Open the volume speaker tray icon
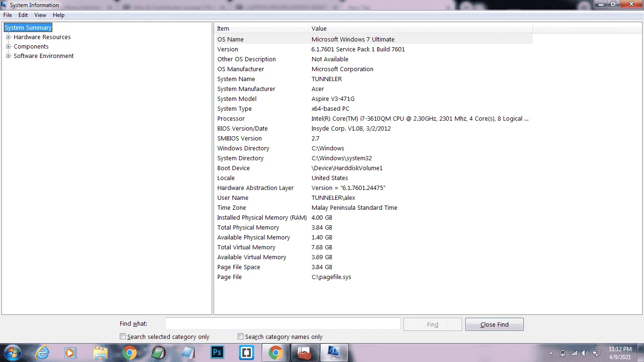The width and height of the screenshot is (644, 362). (585, 353)
